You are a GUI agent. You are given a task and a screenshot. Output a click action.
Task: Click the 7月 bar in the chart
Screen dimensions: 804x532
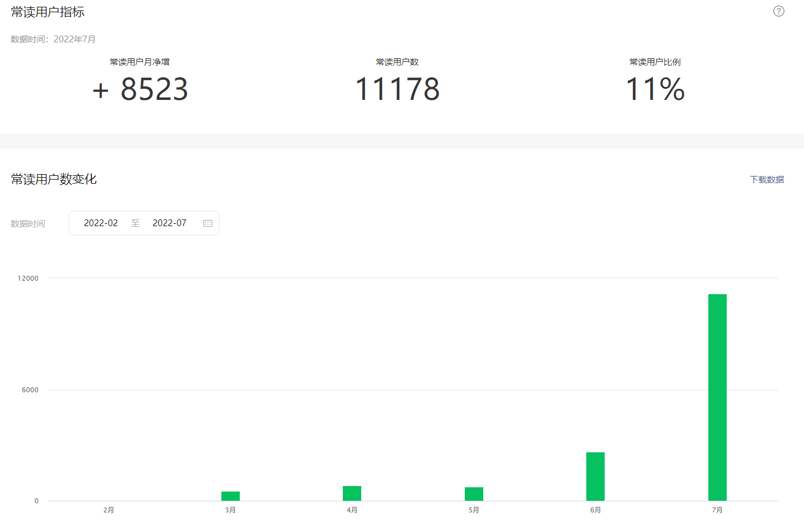point(718,397)
